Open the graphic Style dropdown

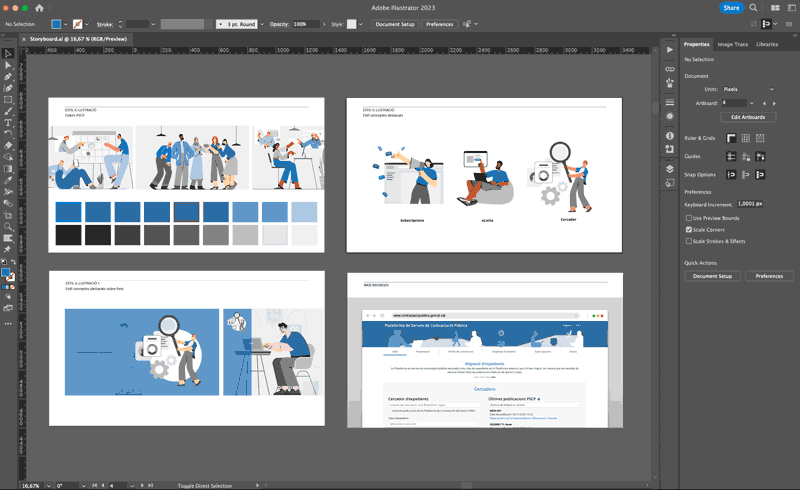361,24
